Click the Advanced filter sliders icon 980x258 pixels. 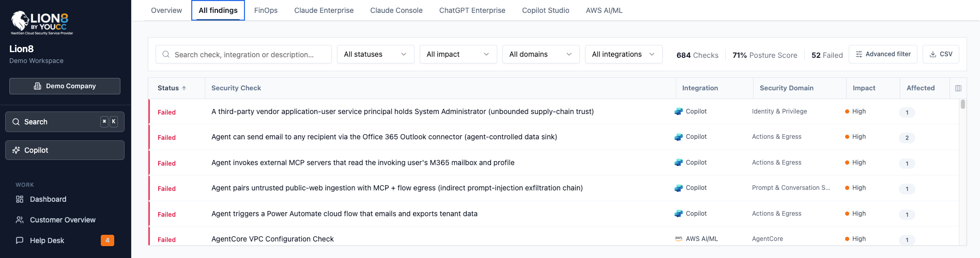[859, 54]
